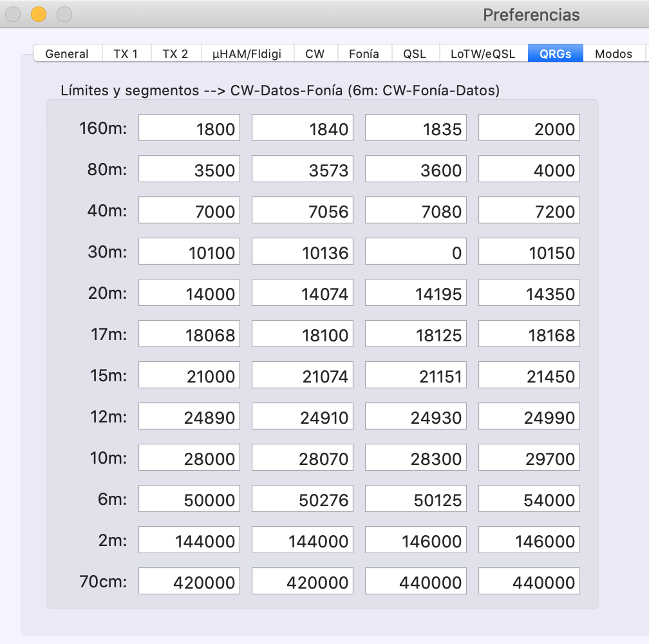Select the 40m field with value 7080

click(416, 211)
